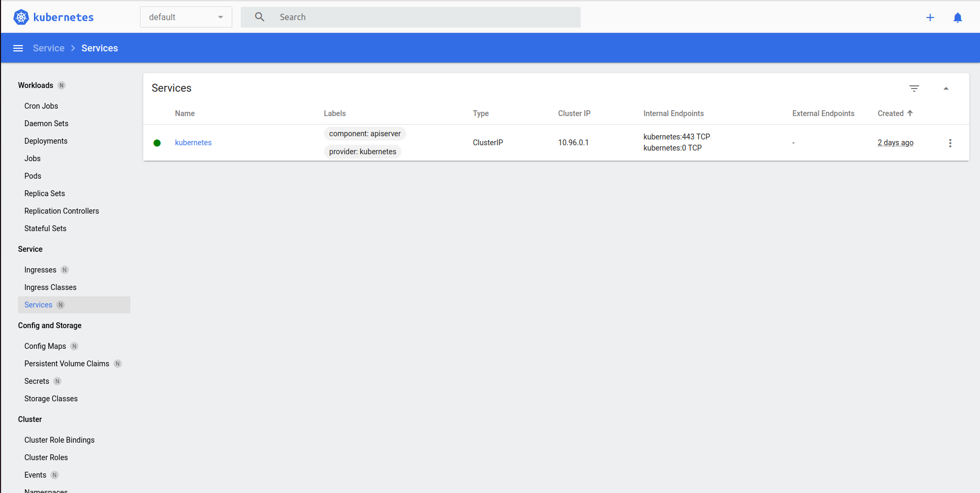Open the kubernetes service details
Viewport: 980px width, 493px height.
[x=193, y=143]
